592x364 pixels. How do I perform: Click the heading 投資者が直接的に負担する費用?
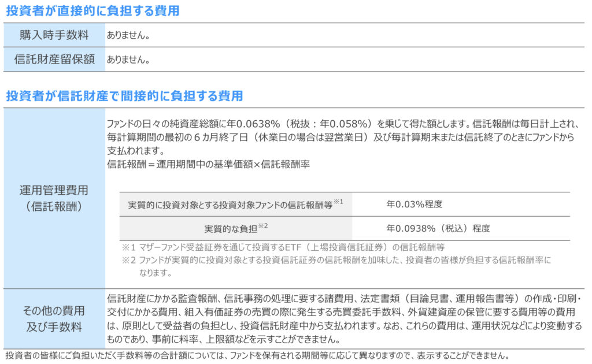click(92, 11)
